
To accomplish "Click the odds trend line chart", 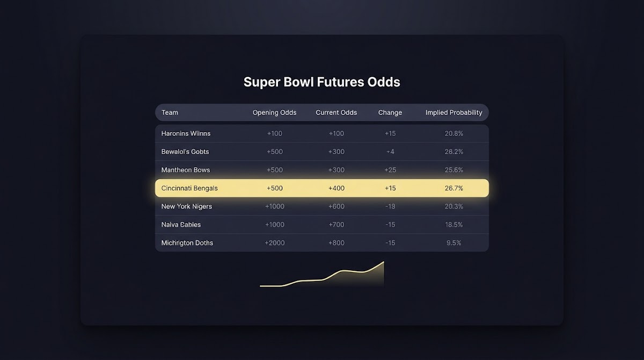I will coord(322,275).
